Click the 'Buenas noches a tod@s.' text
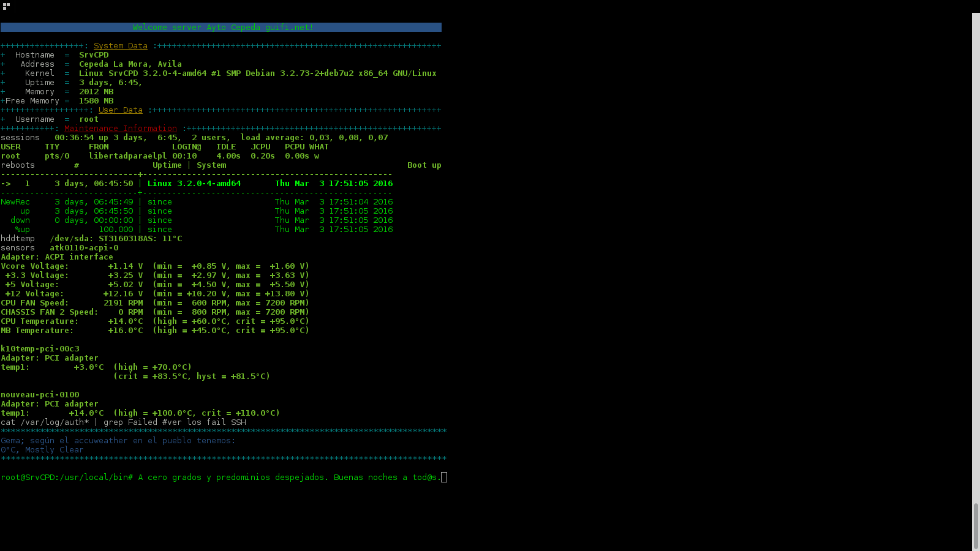The width and height of the screenshot is (980, 551). pyautogui.click(x=388, y=478)
